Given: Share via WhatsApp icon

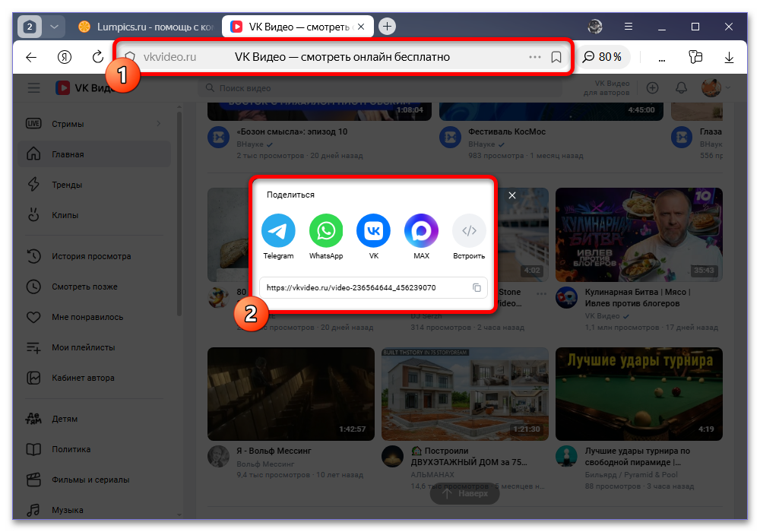Looking at the screenshot, I should pyautogui.click(x=326, y=230).
